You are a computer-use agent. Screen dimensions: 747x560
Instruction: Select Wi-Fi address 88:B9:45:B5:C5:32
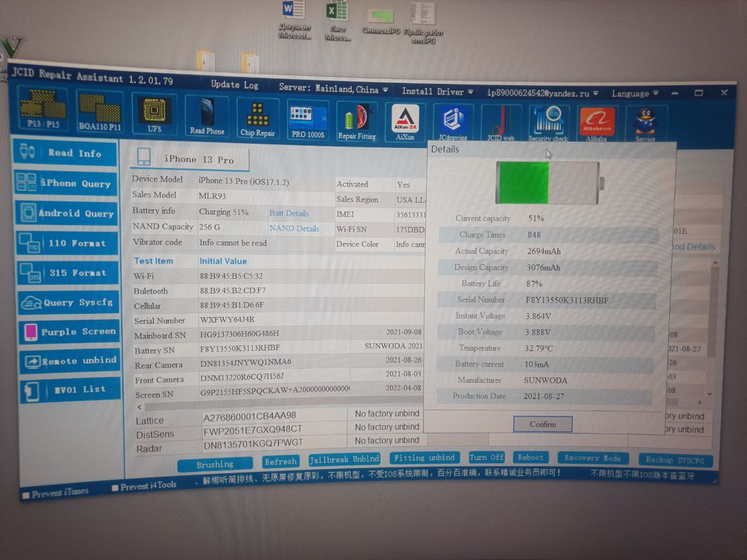pyautogui.click(x=231, y=276)
